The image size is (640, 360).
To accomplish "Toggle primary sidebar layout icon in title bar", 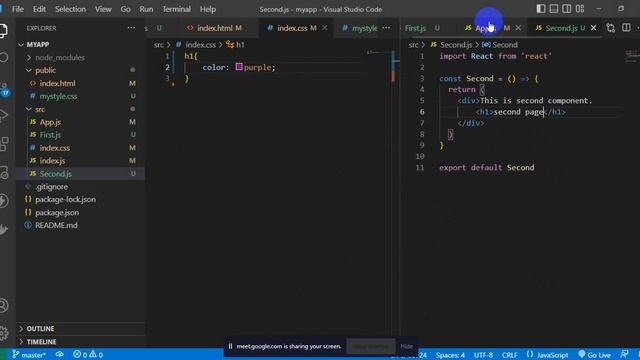I will tap(541, 9).
